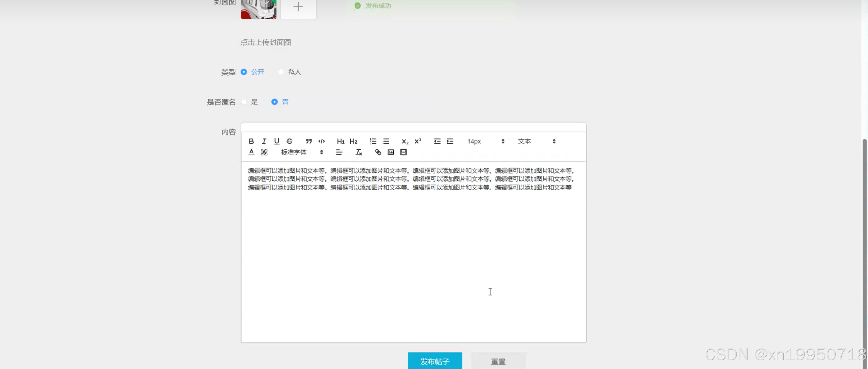Insert a hyperlink
The width and height of the screenshot is (868, 369).
click(x=378, y=152)
